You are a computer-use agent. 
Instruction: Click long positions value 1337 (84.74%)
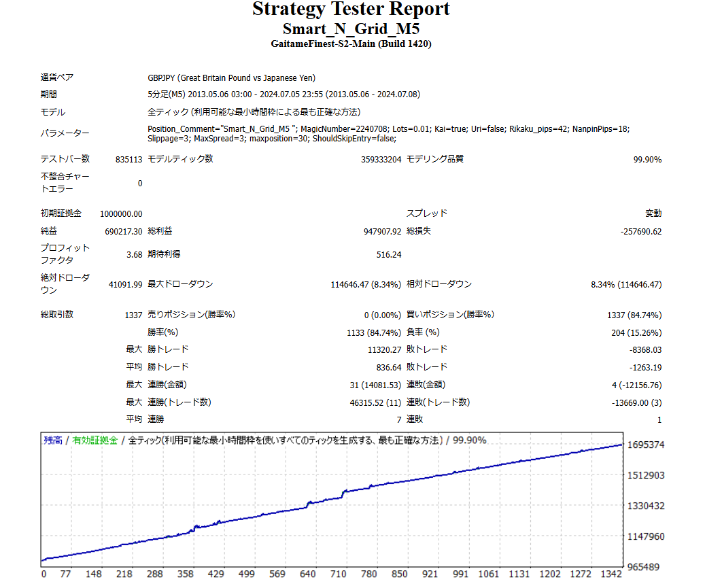[634, 315]
